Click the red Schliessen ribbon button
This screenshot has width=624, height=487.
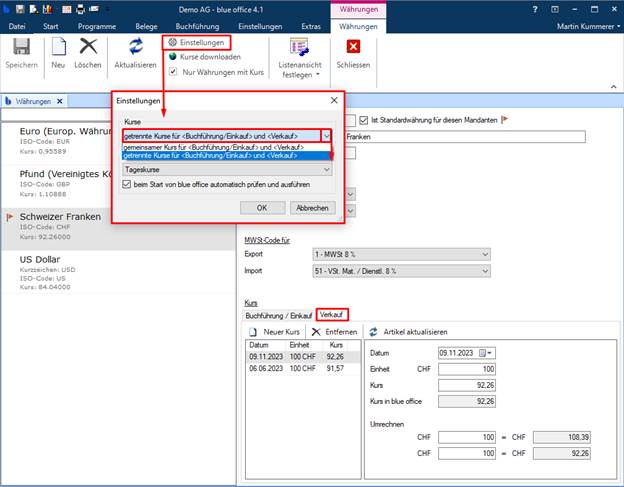coord(353,53)
